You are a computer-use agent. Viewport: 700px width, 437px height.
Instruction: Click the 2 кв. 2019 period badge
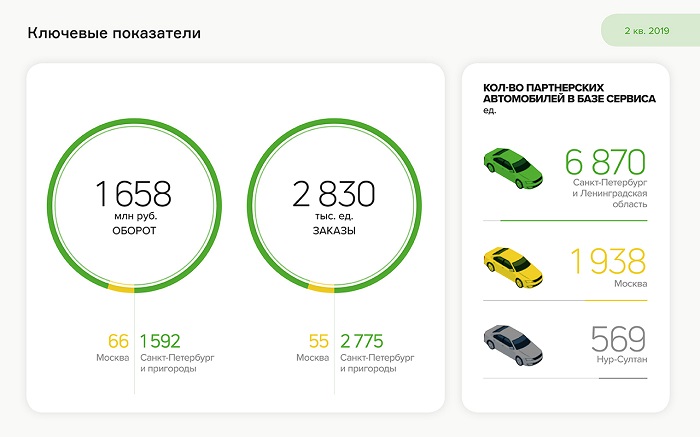[x=646, y=31]
